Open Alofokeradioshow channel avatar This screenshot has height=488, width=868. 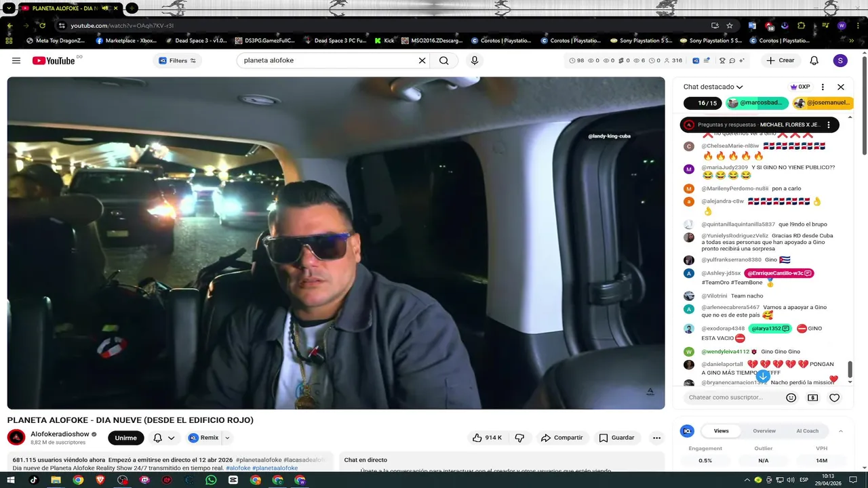tap(16, 437)
